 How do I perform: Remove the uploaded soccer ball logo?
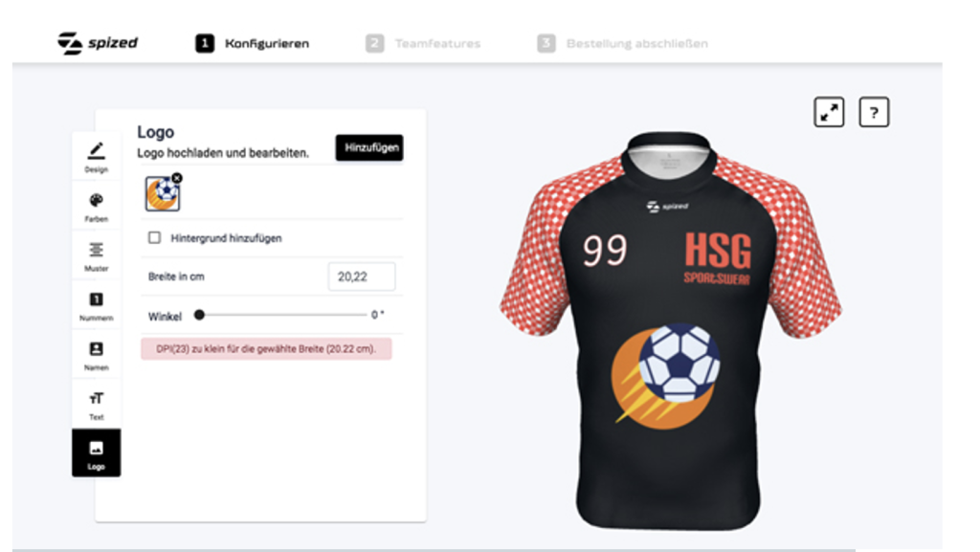click(x=177, y=178)
